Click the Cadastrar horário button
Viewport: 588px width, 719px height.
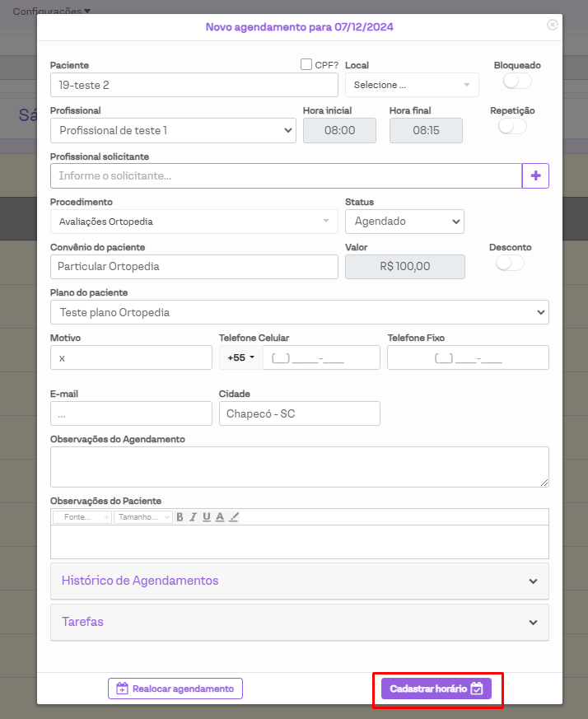click(x=436, y=689)
